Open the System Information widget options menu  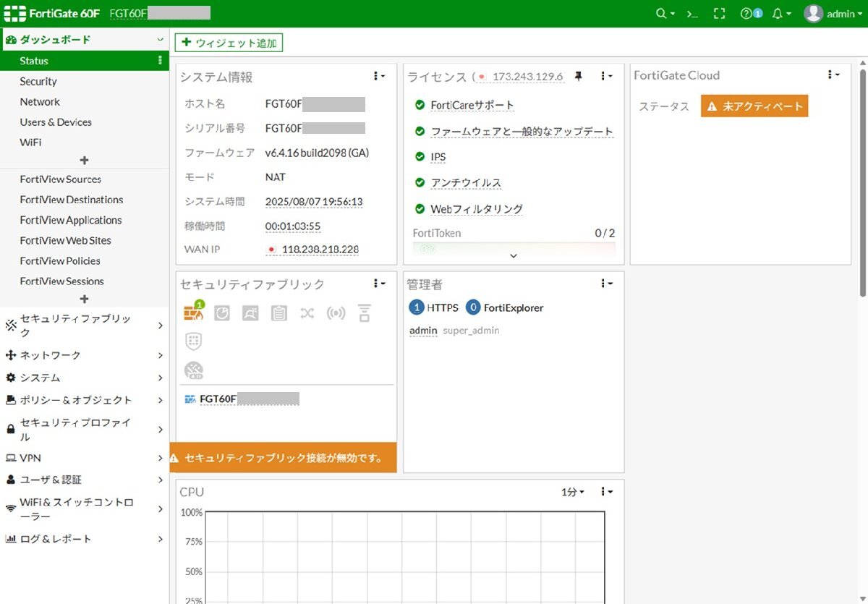pyautogui.click(x=379, y=76)
